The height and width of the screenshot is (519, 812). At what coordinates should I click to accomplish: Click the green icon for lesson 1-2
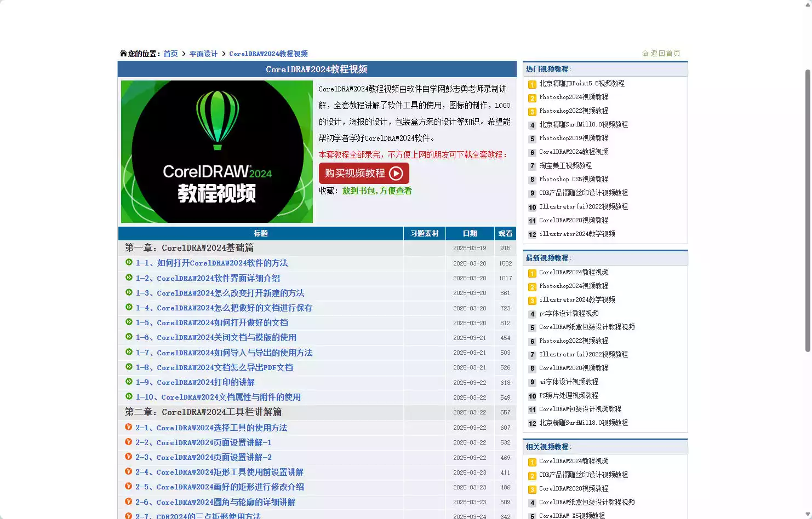[x=129, y=278]
